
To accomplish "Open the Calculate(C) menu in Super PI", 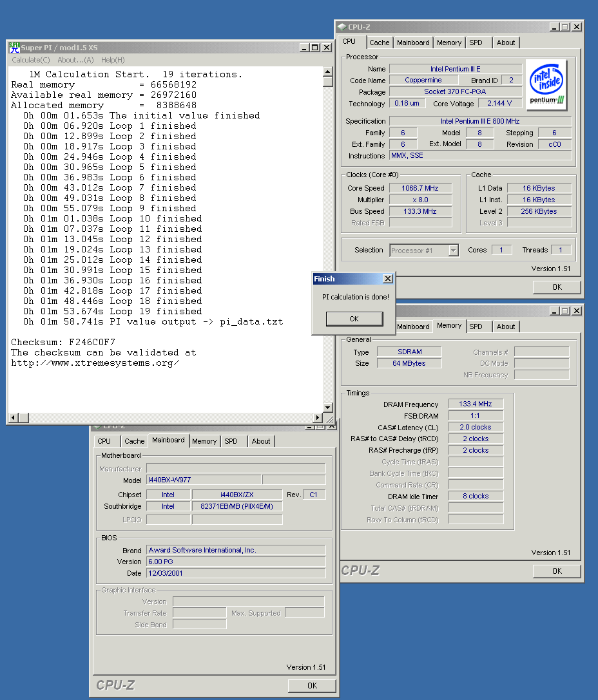I will [31, 60].
